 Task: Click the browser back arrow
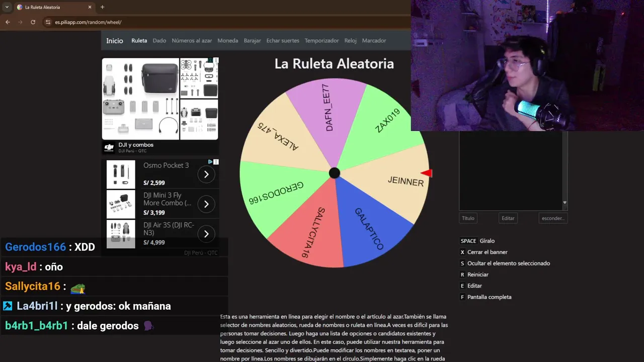[8, 22]
